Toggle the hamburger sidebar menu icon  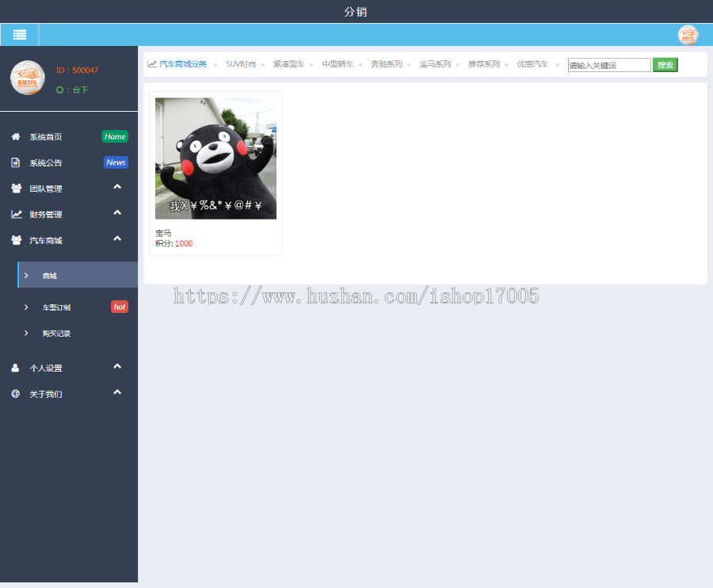[20, 35]
